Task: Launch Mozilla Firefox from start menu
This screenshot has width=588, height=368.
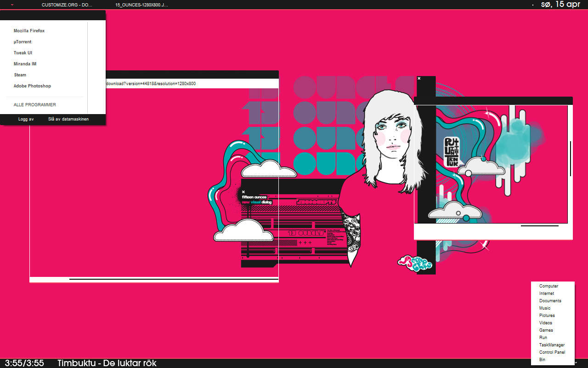Action: click(29, 31)
